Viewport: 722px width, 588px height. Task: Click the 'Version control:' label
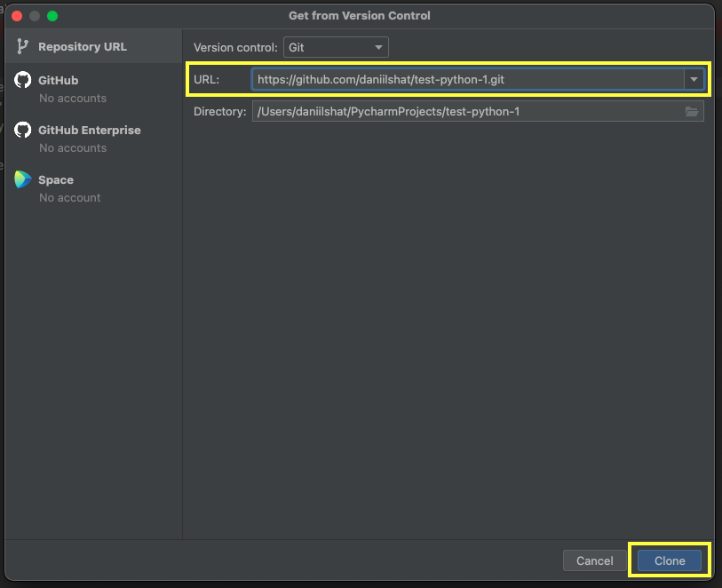pyautogui.click(x=235, y=47)
